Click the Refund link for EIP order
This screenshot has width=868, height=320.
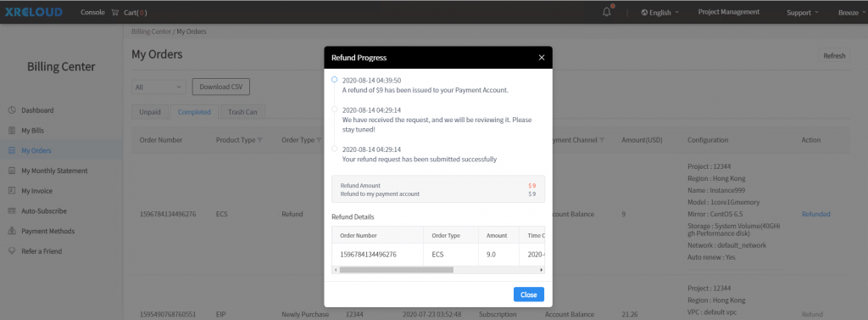[x=812, y=314]
